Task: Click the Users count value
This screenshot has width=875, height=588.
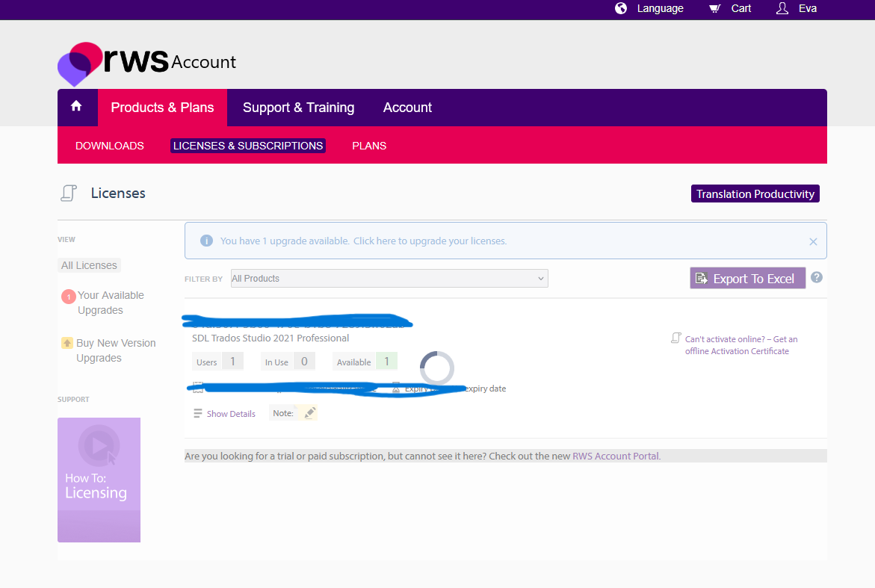Action: tap(232, 362)
